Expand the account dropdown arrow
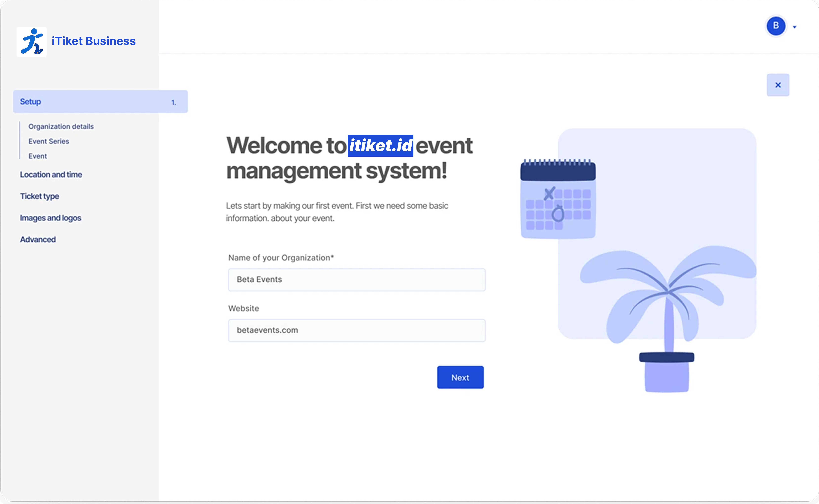Viewport: 819px width, 504px height. click(x=795, y=27)
